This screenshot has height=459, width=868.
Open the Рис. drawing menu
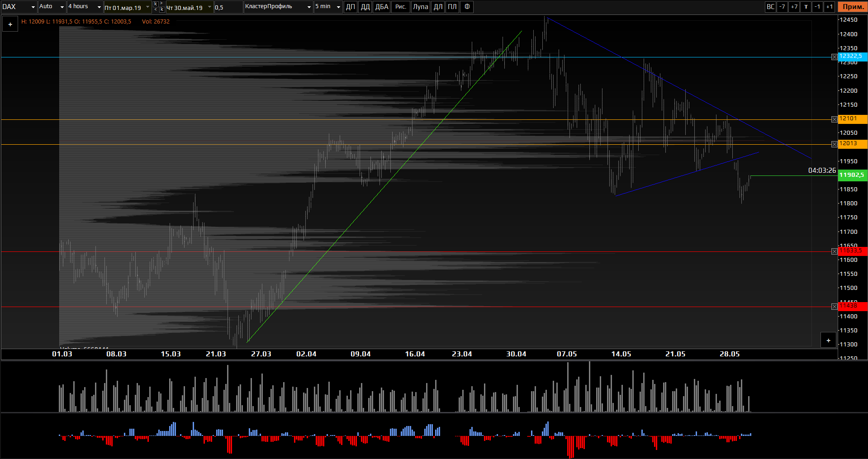point(400,7)
